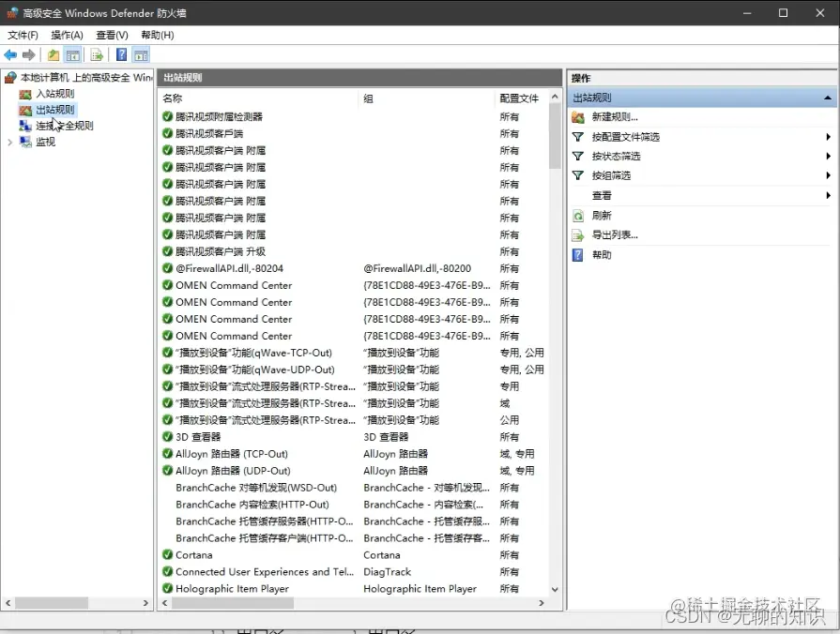This screenshot has height=634, width=840.
Task: Click the rule list scroll up arrow
Action: point(555,97)
